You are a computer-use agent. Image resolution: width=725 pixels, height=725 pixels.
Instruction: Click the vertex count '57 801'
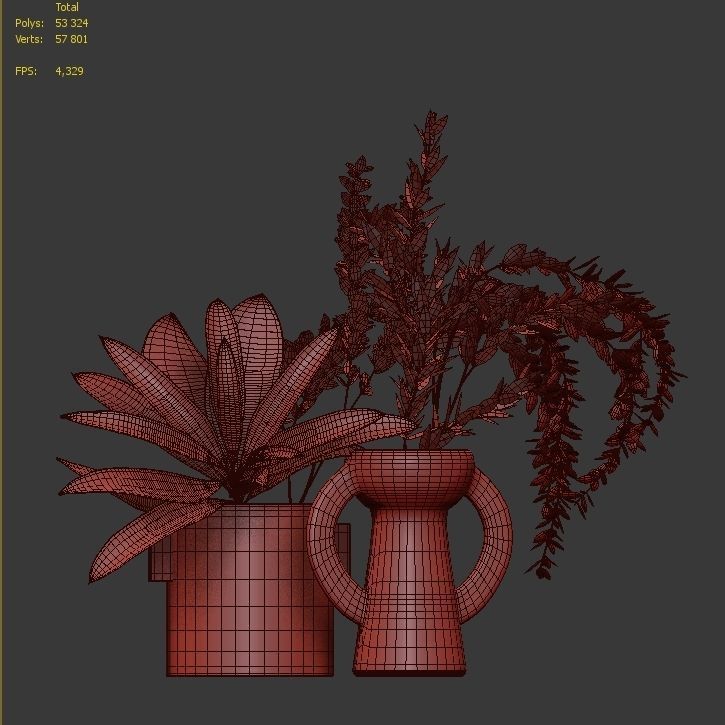click(x=72, y=39)
